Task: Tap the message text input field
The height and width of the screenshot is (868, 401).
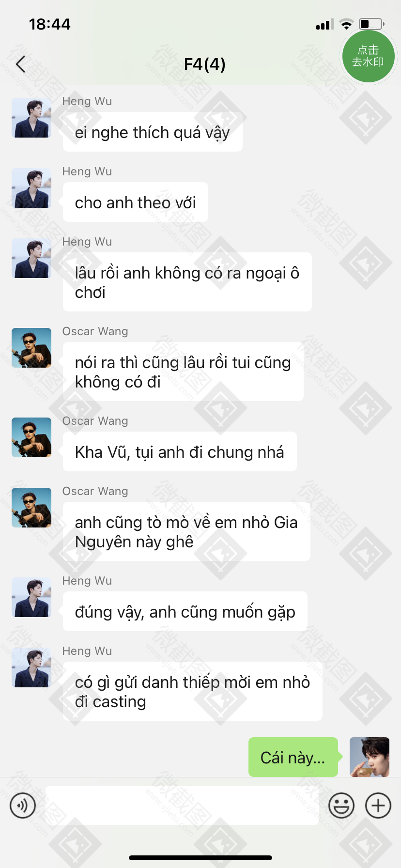Action: pyautogui.click(x=182, y=806)
